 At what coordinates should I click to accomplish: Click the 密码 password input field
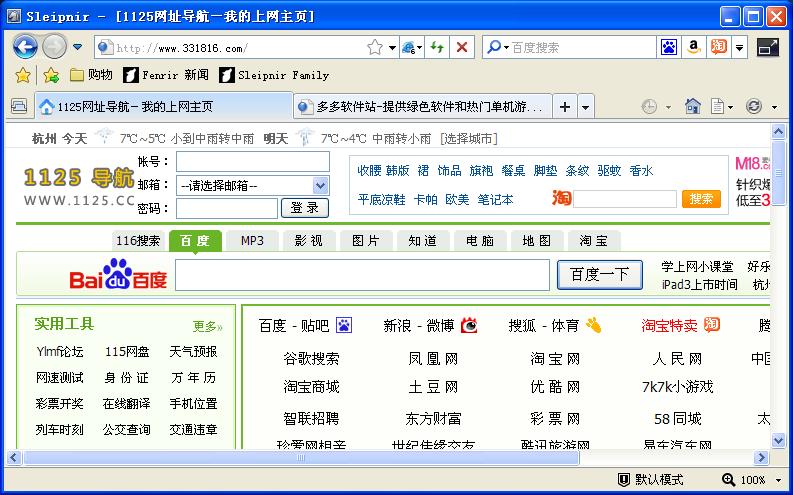point(227,208)
